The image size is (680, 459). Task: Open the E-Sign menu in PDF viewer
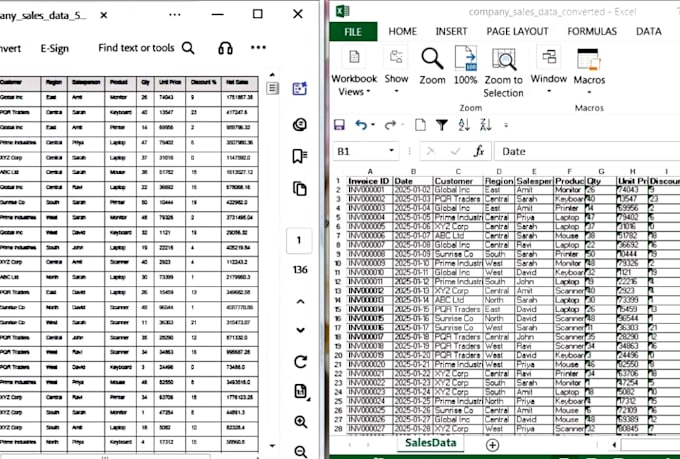click(55, 49)
